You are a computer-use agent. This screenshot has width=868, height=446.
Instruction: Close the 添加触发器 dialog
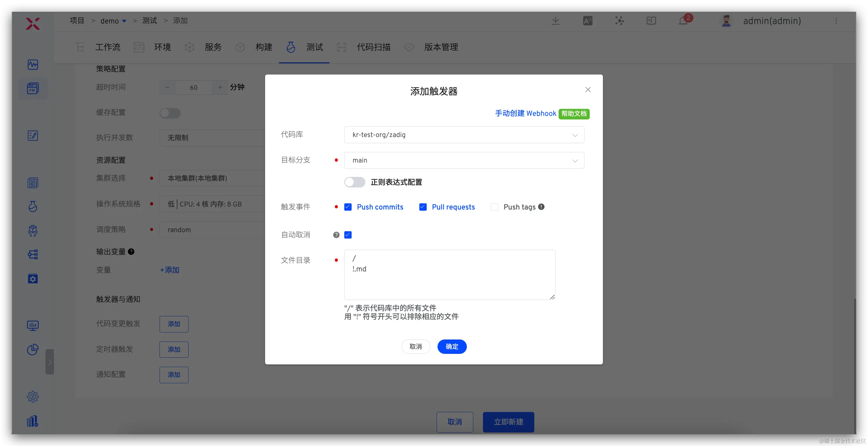(588, 90)
